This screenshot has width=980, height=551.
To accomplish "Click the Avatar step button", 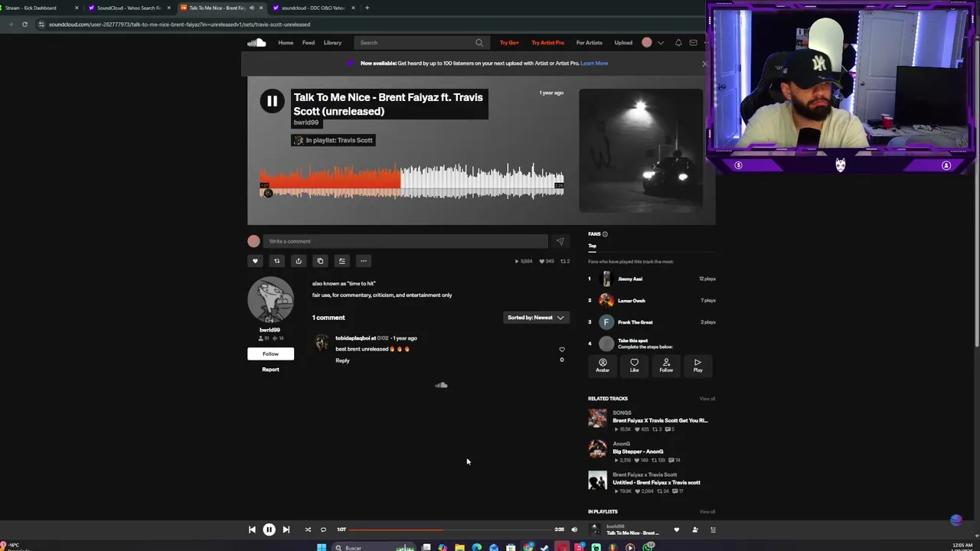I will pos(603,366).
